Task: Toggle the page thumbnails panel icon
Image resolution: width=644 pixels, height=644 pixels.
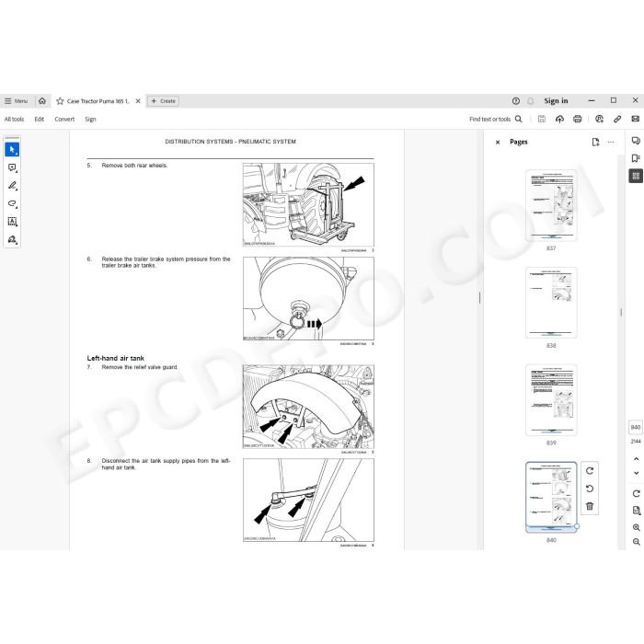Action: coord(636,177)
